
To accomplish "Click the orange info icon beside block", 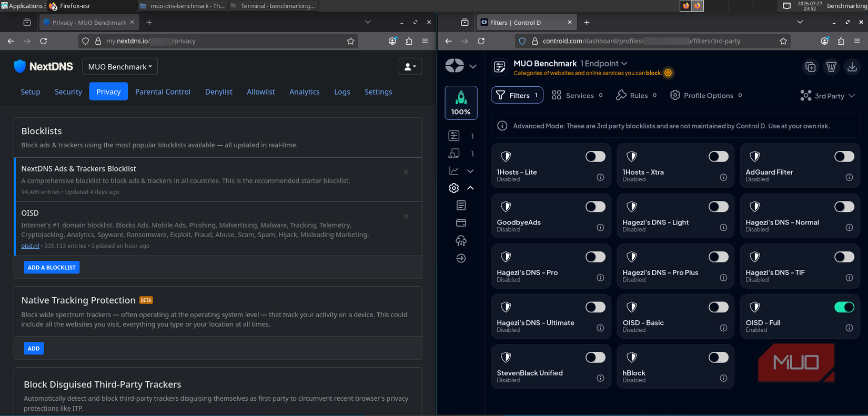I will tap(668, 73).
